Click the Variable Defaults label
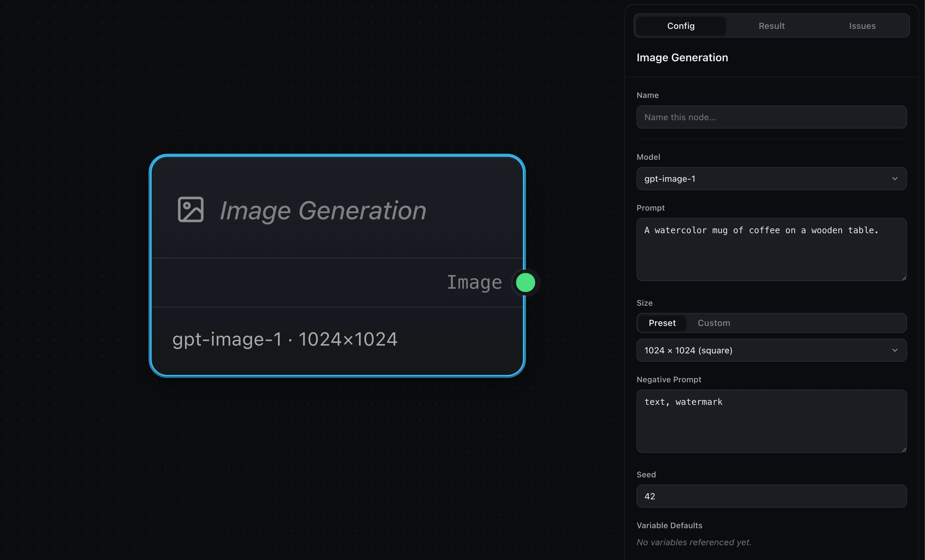Image resolution: width=925 pixels, height=560 pixels. (x=669, y=525)
